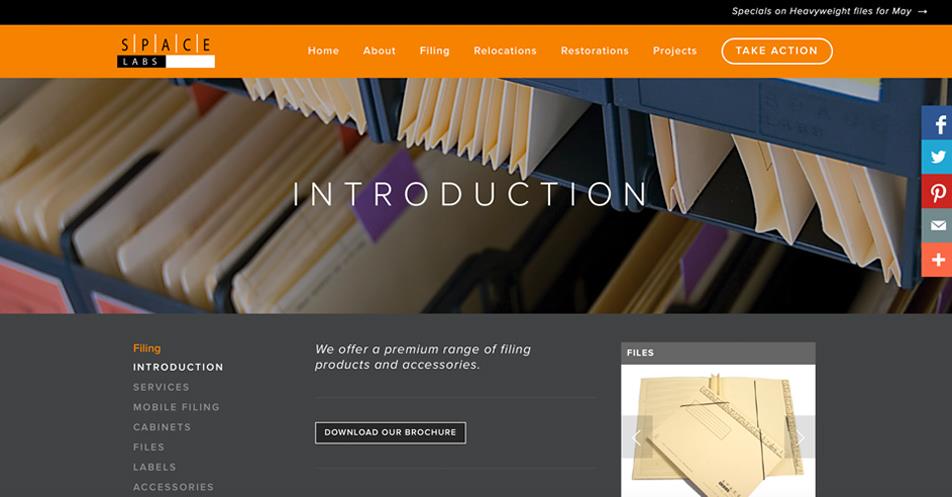Open more sharing options with the plus icon
This screenshot has height=497, width=952.
click(x=937, y=260)
